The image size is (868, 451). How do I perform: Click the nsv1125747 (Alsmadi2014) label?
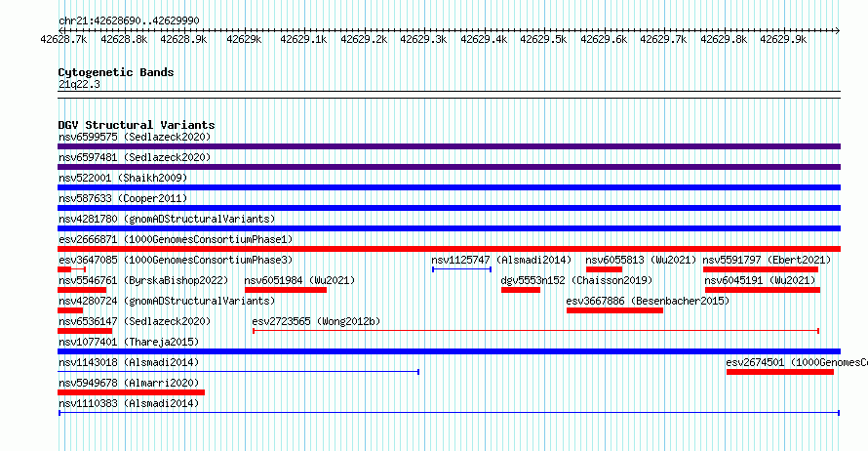(x=501, y=260)
